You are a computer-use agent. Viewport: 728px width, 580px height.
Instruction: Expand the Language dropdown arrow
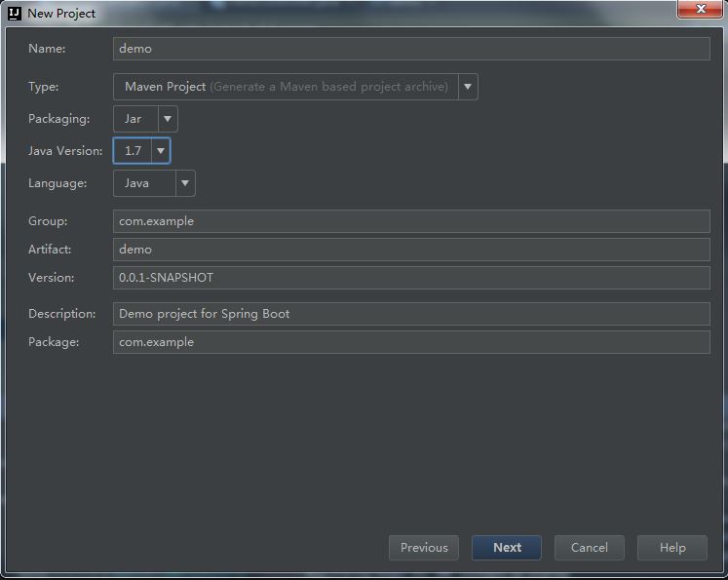pos(185,183)
